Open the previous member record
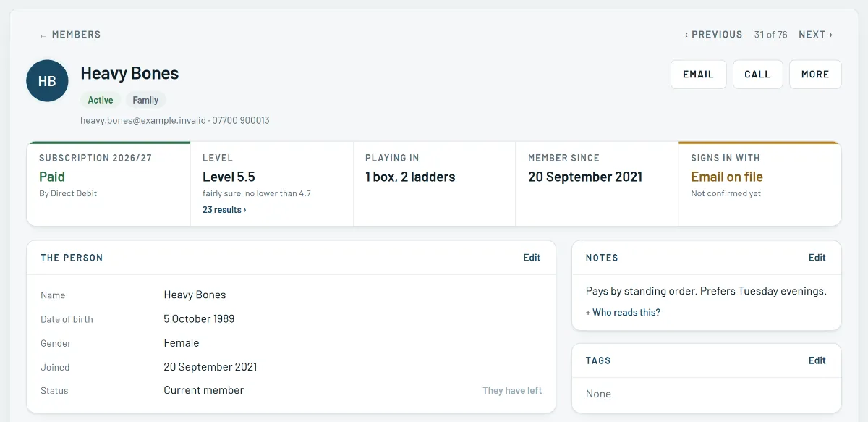 713,34
